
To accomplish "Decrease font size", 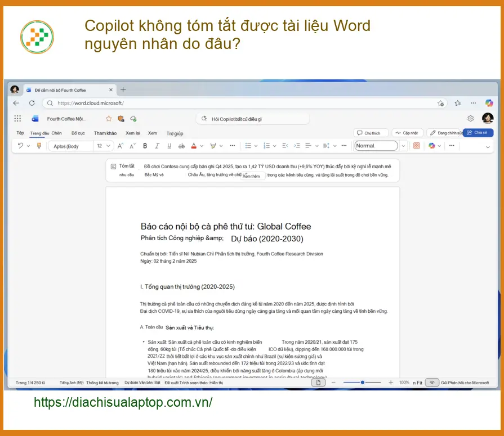I will tap(132, 146).
